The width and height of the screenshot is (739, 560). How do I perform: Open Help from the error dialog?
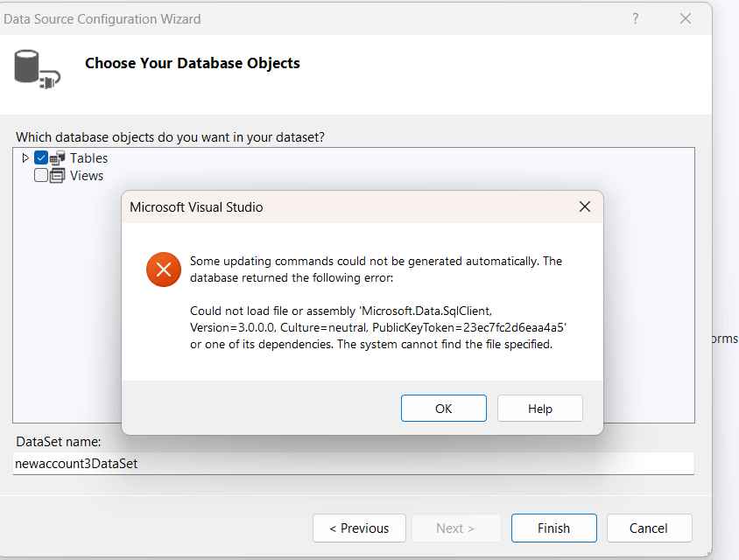point(539,408)
